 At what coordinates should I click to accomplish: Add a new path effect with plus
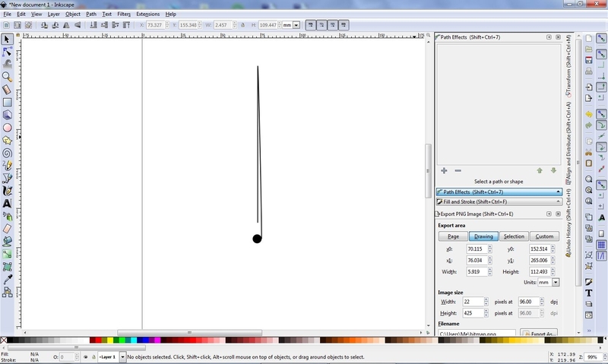pyautogui.click(x=445, y=171)
